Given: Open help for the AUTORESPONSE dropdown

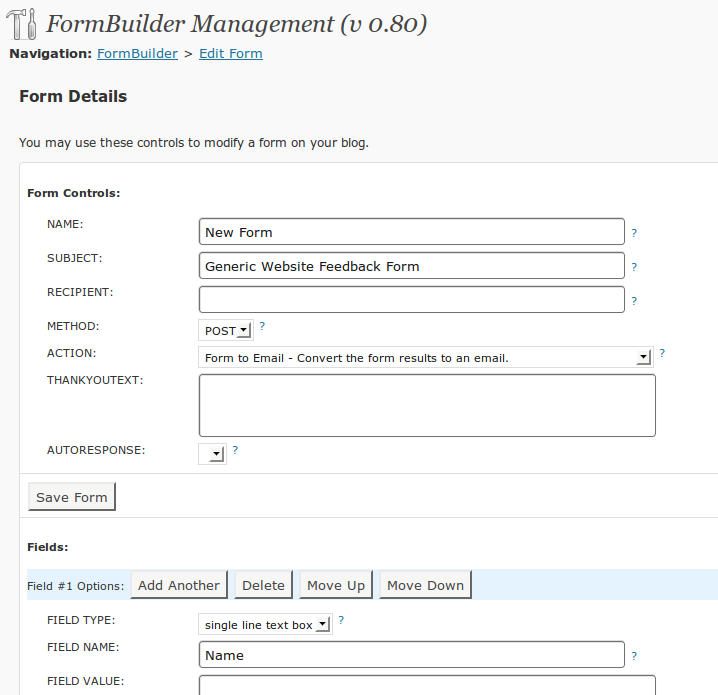Looking at the screenshot, I should [235, 450].
